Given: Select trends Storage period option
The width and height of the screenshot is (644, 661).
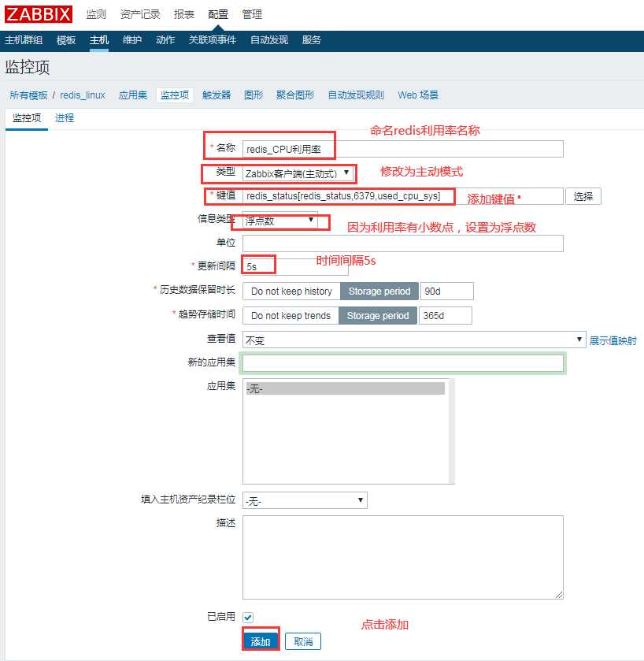Looking at the screenshot, I should coord(378,316).
